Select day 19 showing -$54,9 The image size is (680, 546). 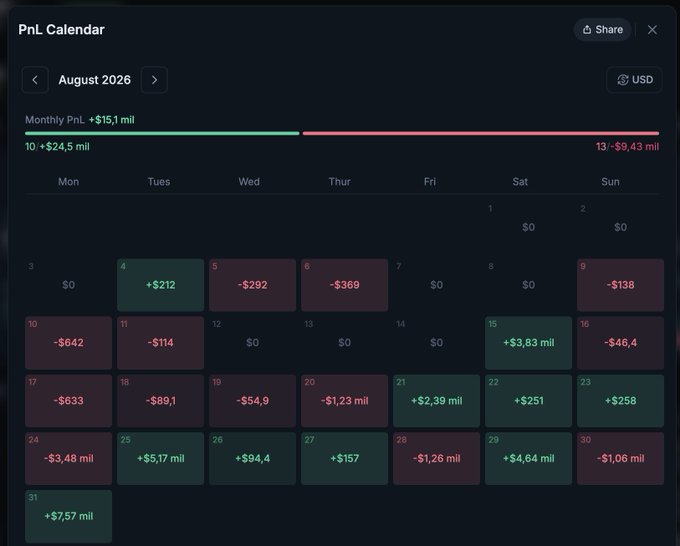(252, 401)
